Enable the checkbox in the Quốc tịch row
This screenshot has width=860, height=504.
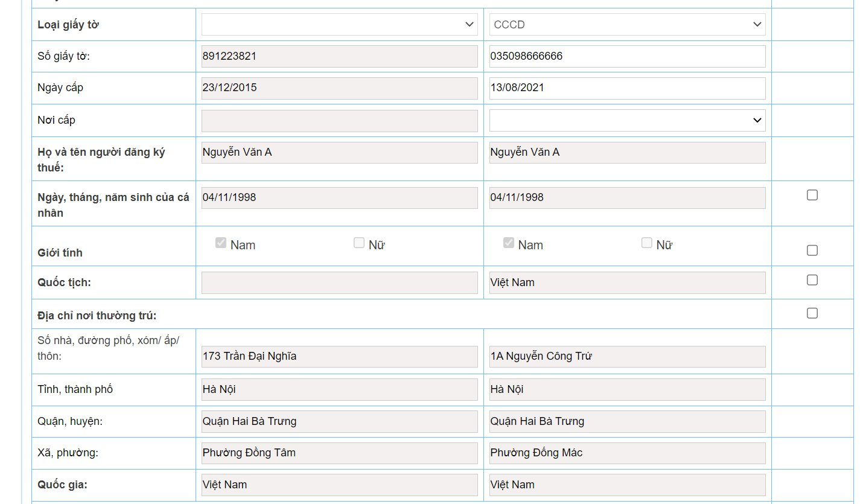click(812, 280)
